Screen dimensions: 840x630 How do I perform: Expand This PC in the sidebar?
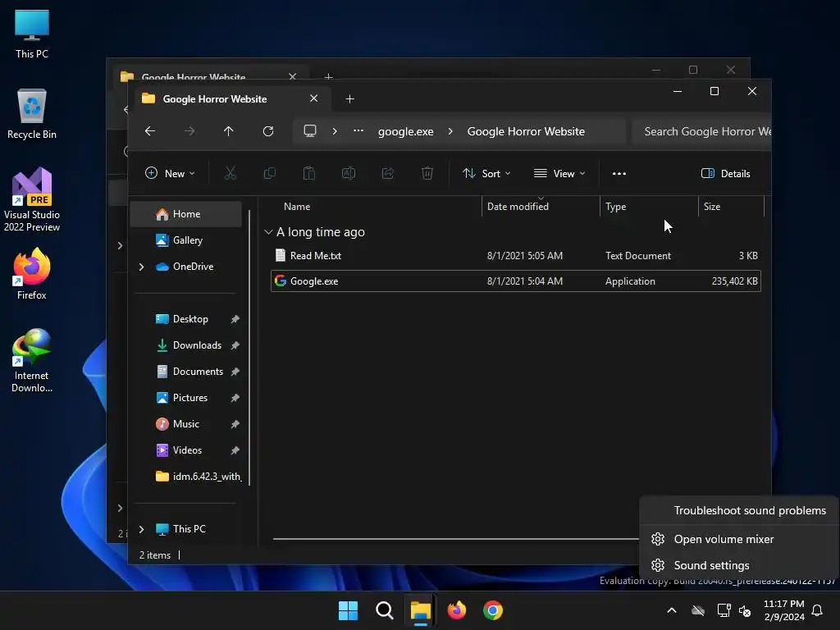tap(141, 529)
